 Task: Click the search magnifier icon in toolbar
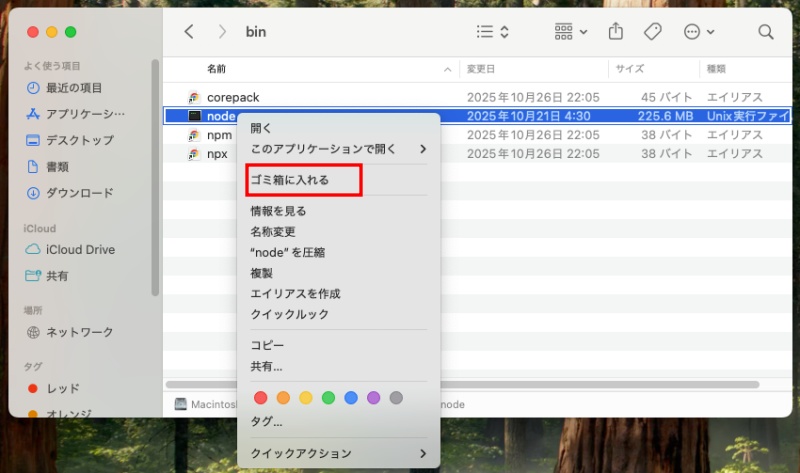[x=765, y=32]
